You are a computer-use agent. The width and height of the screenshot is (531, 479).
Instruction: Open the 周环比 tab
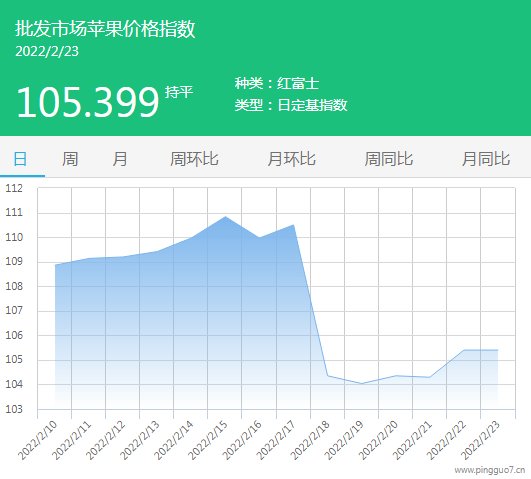pos(194,159)
